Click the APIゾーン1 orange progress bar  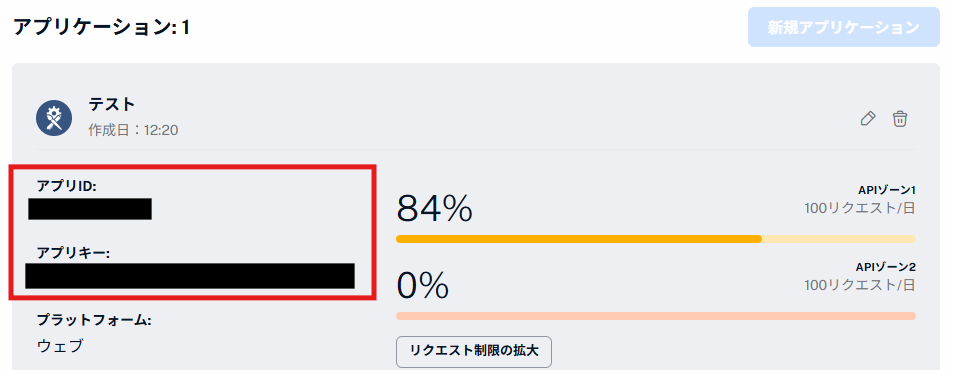(x=656, y=239)
